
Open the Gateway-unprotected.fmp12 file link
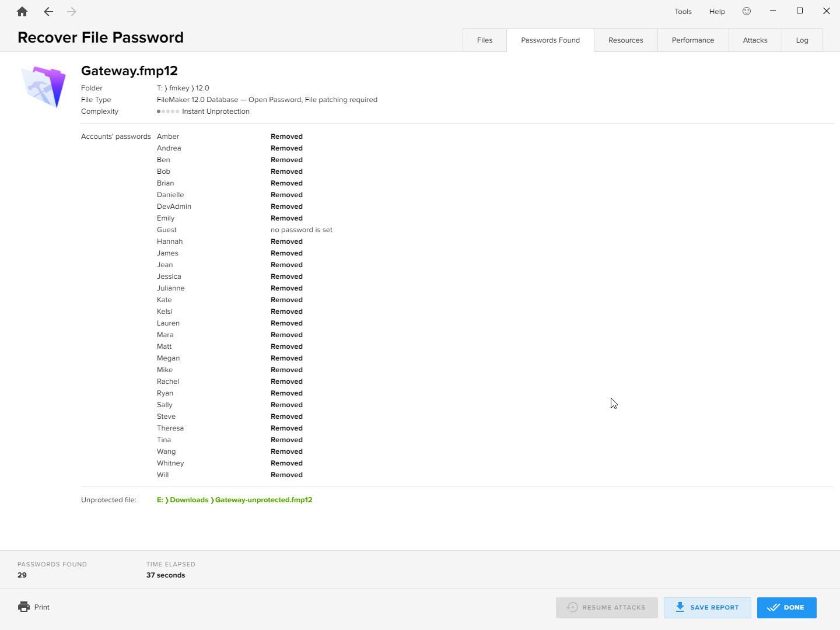[x=263, y=500]
